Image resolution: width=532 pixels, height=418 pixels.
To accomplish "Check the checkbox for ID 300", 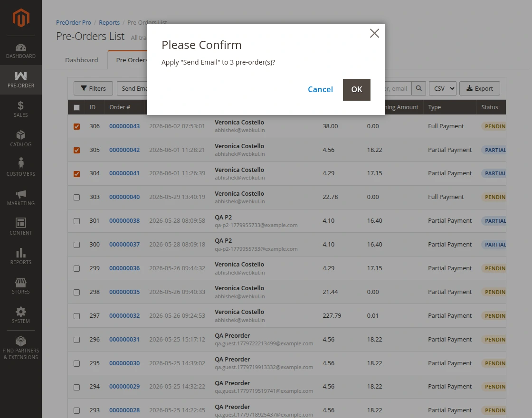I will (76, 245).
